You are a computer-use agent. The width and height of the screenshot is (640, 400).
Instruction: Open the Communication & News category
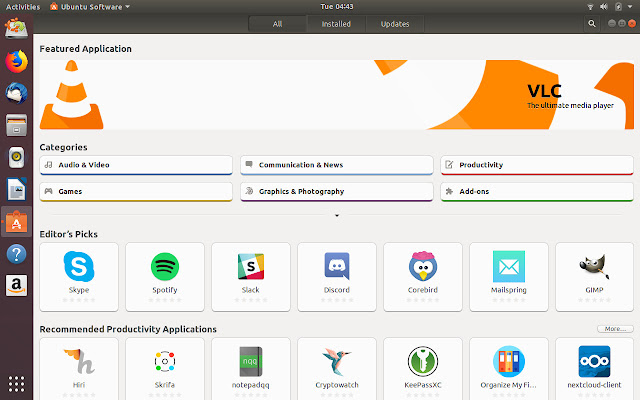[x=337, y=165]
